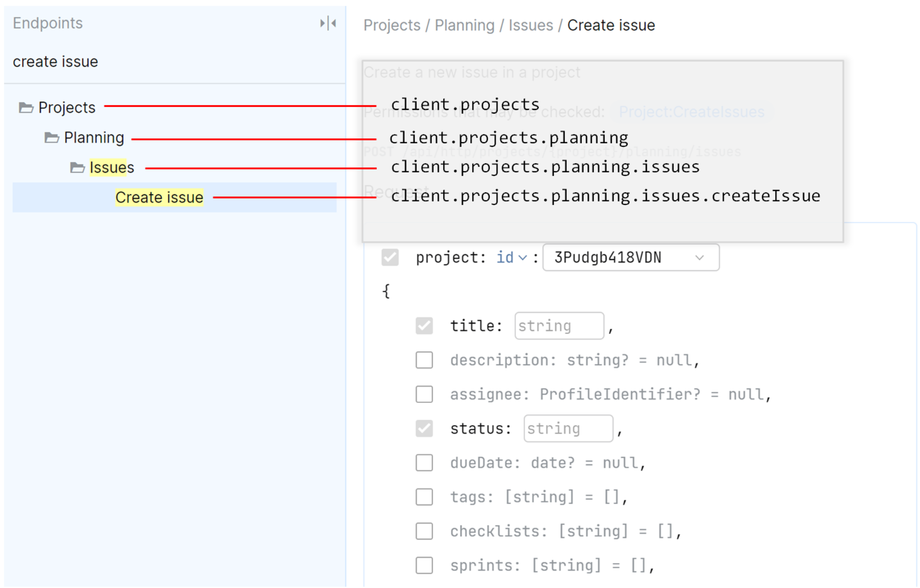920x588 pixels.
Task: Tick the tags parameter checkbox
Action: click(424, 497)
